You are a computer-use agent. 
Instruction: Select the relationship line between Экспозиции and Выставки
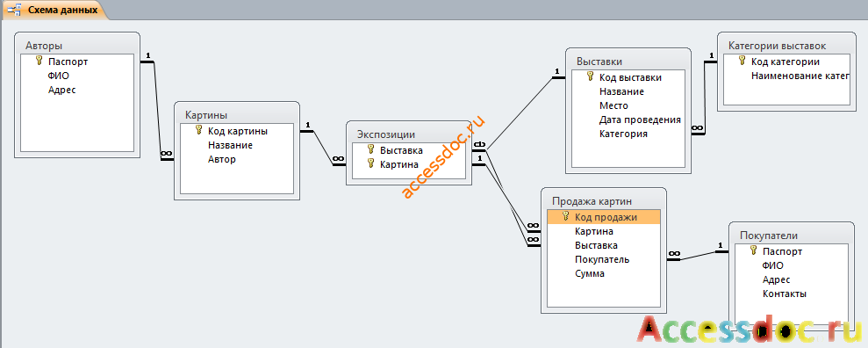[520, 113]
